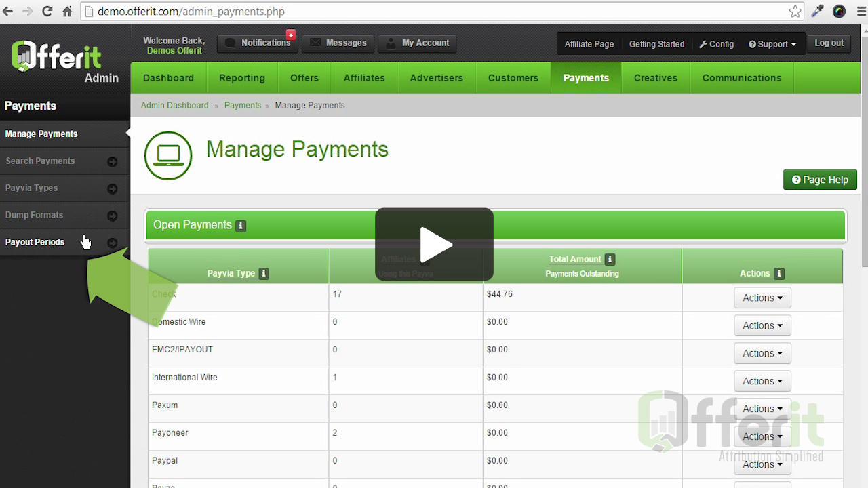The height and width of the screenshot is (488, 868).
Task: Click the browser back arrow
Action: 9,11
